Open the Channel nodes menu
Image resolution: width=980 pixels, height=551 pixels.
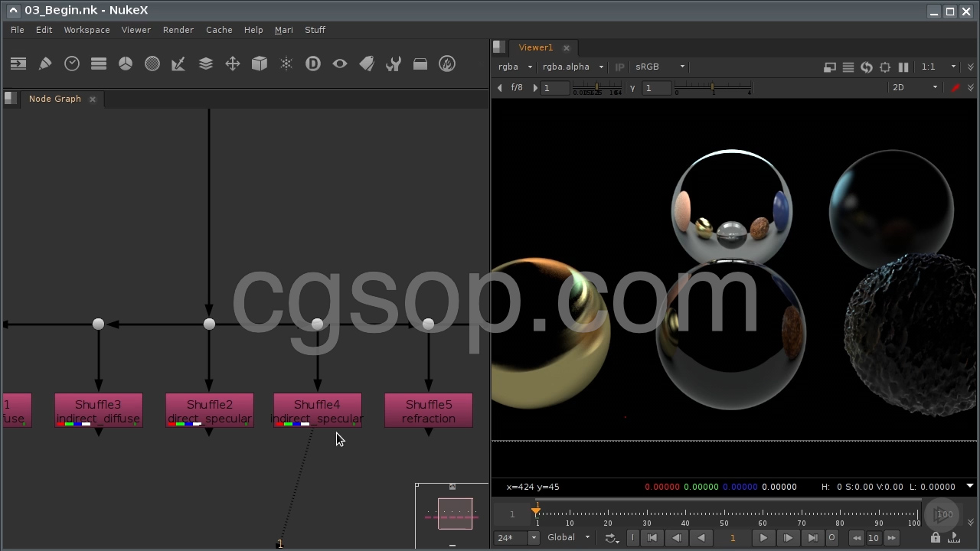(99, 64)
